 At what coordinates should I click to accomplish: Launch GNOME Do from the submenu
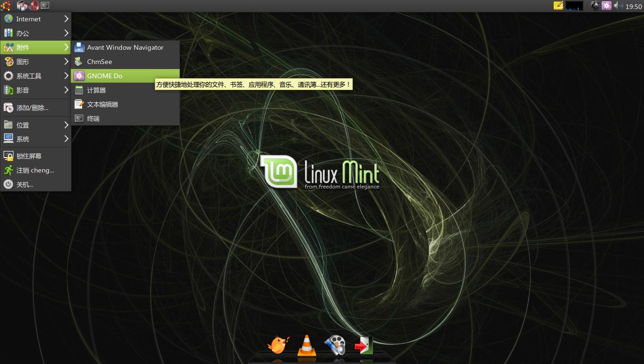click(125, 76)
